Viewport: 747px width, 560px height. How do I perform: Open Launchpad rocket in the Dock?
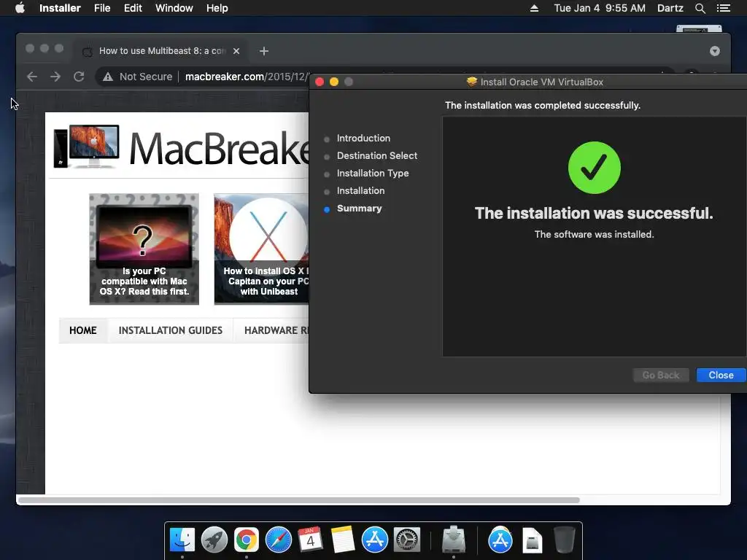pyautogui.click(x=214, y=540)
